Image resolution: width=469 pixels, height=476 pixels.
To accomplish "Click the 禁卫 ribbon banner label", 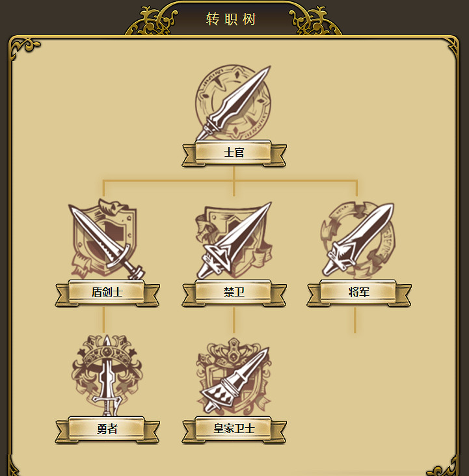I will pos(234,293).
